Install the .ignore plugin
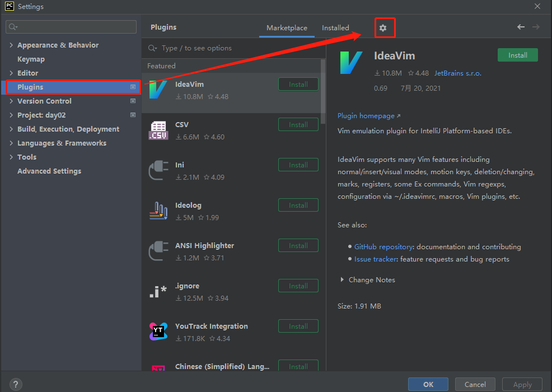552x392 pixels. tap(298, 286)
